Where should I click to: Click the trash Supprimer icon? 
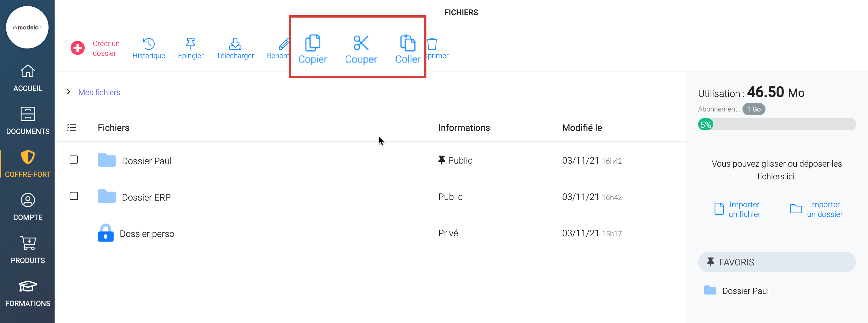[432, 44]
